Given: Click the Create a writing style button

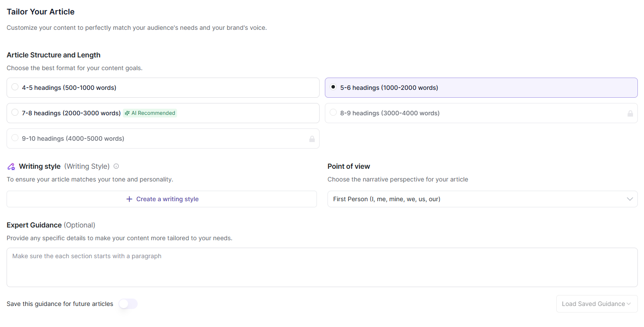Looking at the screenshot, I should (x=162, y=199).
